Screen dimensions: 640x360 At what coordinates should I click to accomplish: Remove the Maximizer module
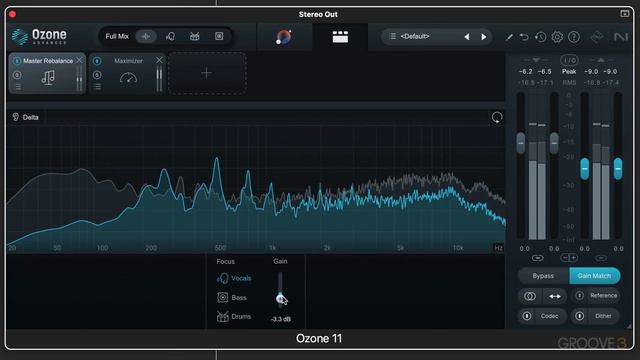click(x=159, y=60)
